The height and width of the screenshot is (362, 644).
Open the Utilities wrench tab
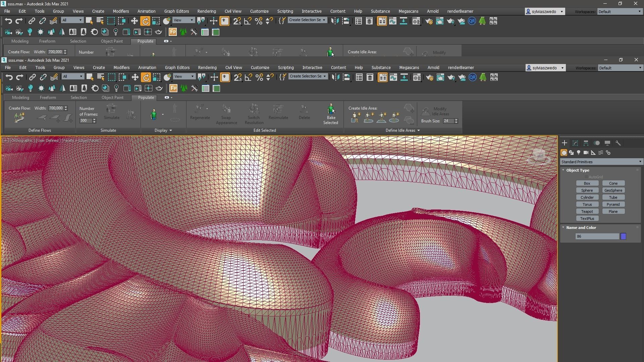618,143
